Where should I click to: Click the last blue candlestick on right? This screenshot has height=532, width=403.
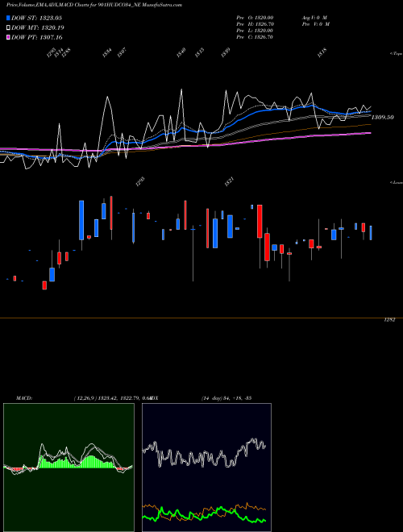pos(371,233)
